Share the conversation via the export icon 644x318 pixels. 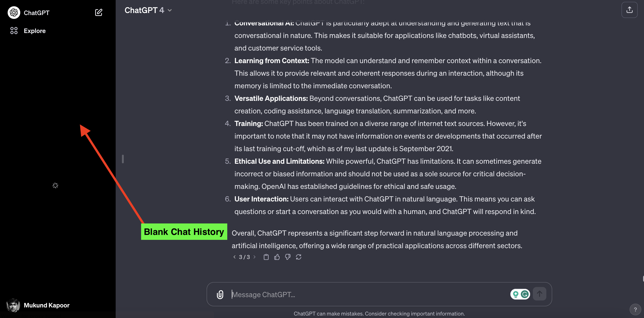tap(630, 10)
